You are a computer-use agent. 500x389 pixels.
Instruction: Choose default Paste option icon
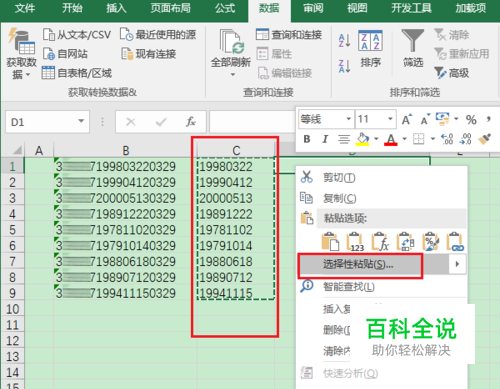[x=330, y=241]
